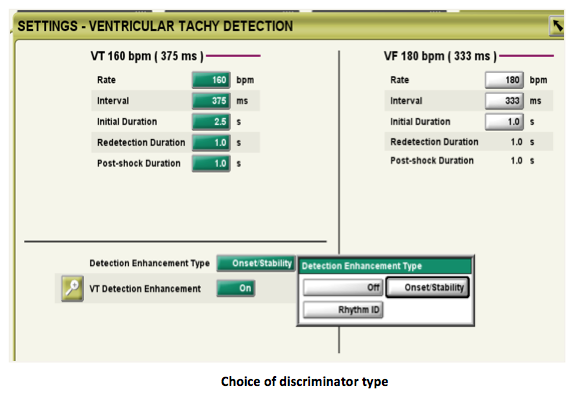577x398 pixels.
Task: Change VT Initial Duration 2.5 s value
Action: click(211, 122)
